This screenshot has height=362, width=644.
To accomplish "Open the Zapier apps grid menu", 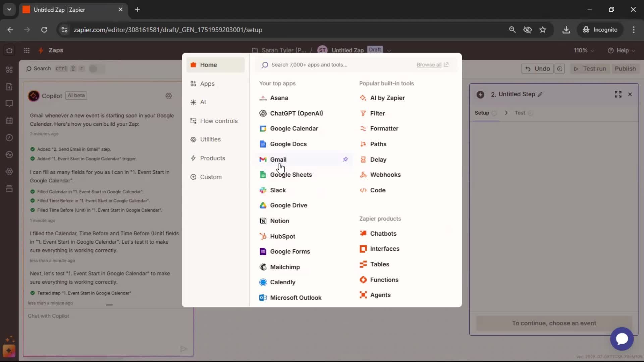I will click(27, 50).
